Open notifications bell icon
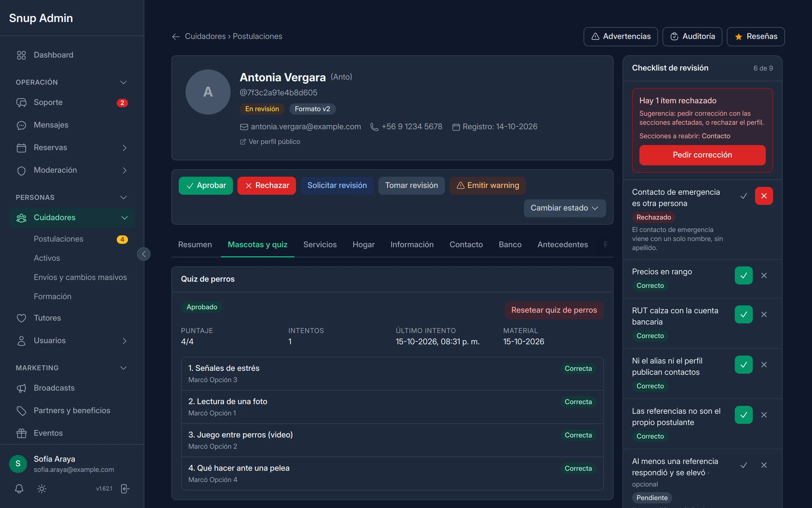Image resolution: width=812 pixels, height=508 pixels. [19, 489]
